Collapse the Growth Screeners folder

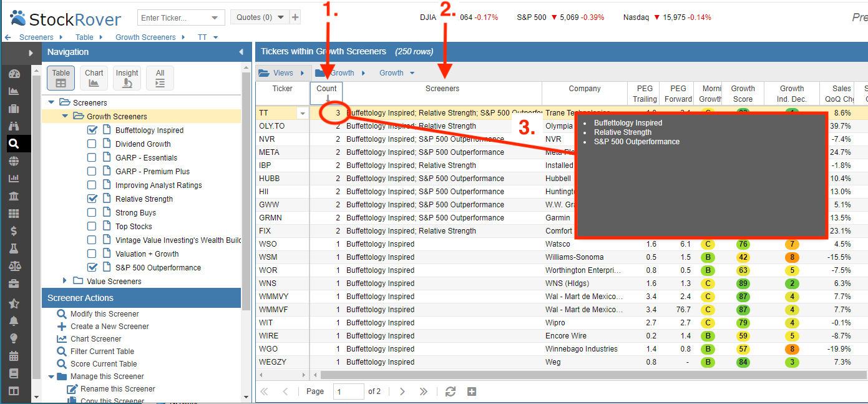tap(64, 116)
